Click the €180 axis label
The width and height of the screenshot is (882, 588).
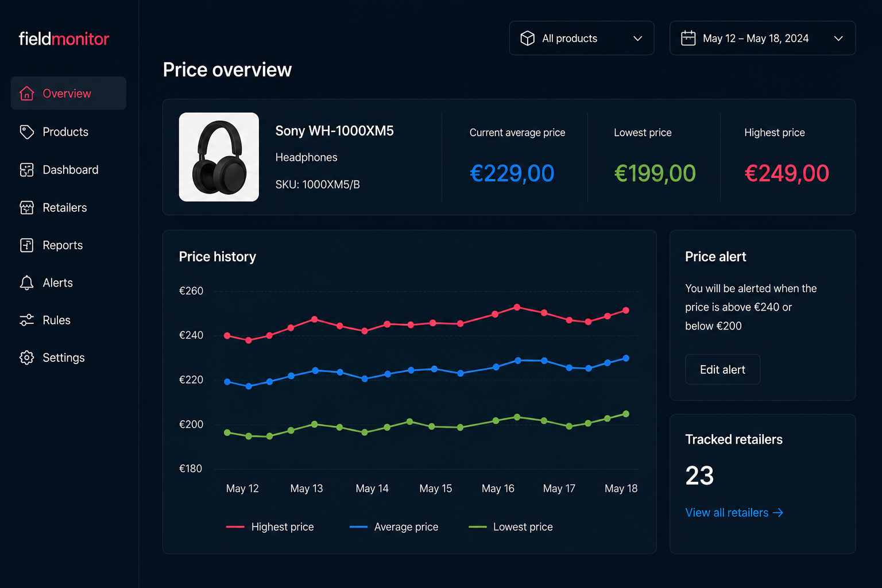[191, 469]
